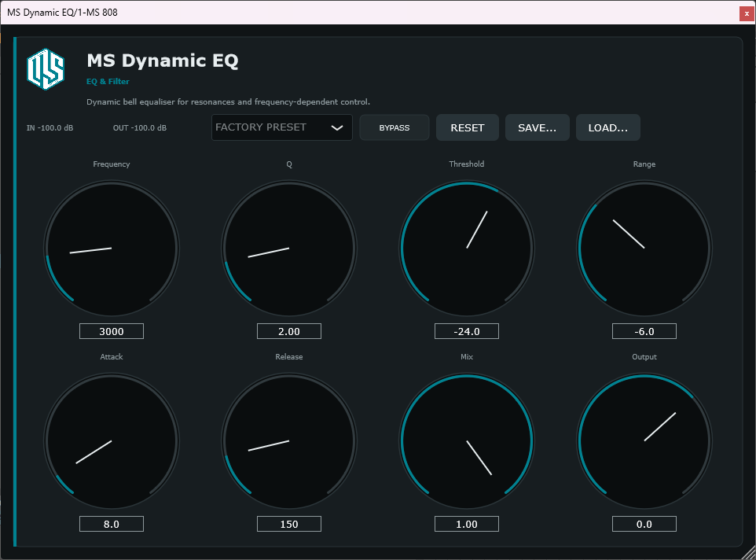Open the FACTORY PRESET dropdown
Viewport: 756px width, 560px height.
pyautogui.click(x=281, y=127)
